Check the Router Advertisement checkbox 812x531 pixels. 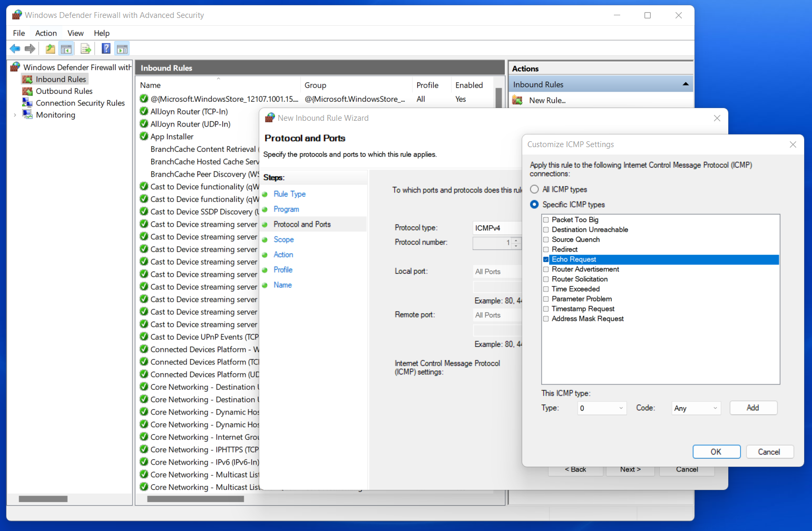coord(546,269)
